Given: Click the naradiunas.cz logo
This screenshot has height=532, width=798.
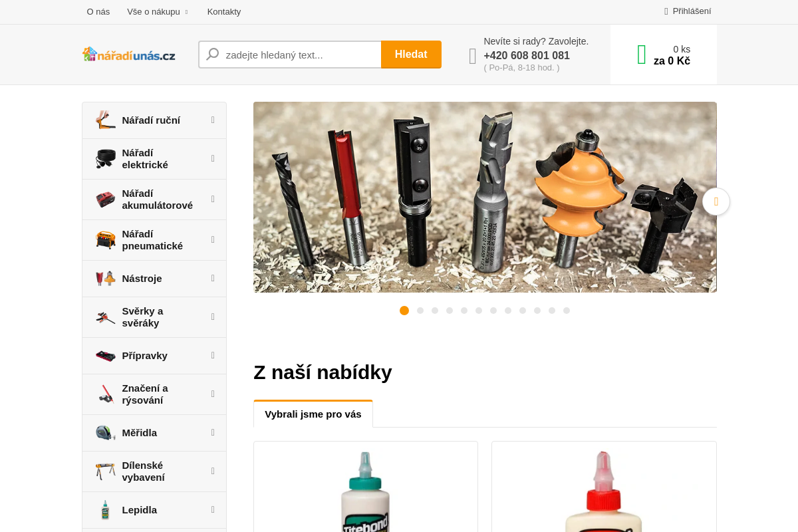Looking at the screenshot, I should (129, 55).
